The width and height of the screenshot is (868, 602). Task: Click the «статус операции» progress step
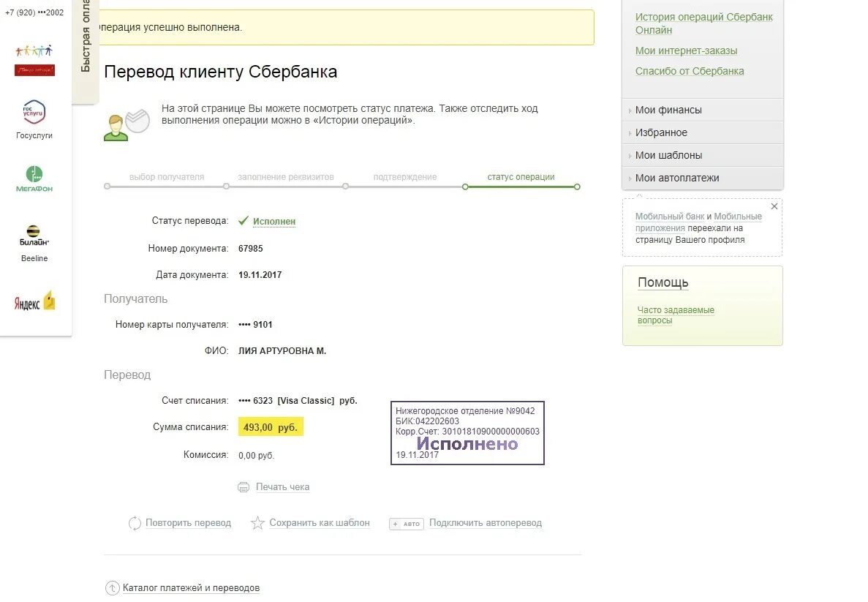click(x=521, y=177)
